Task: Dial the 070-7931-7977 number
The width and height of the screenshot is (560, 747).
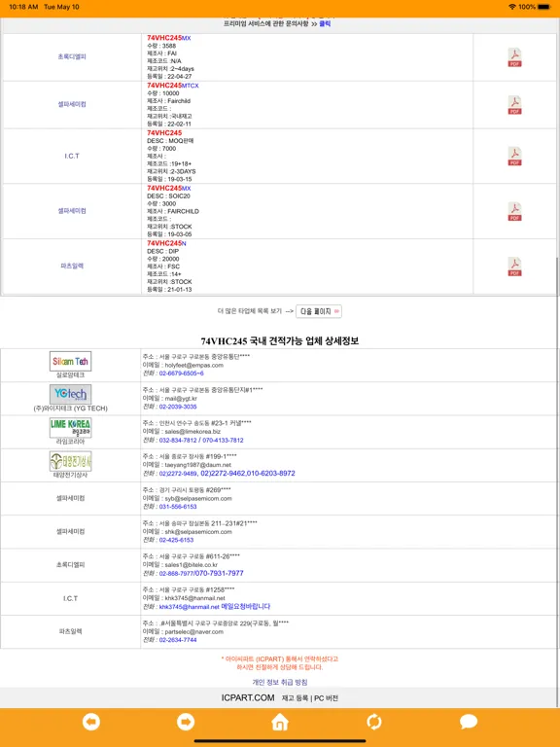Action: pyautogui.click(x=219, y=573)
